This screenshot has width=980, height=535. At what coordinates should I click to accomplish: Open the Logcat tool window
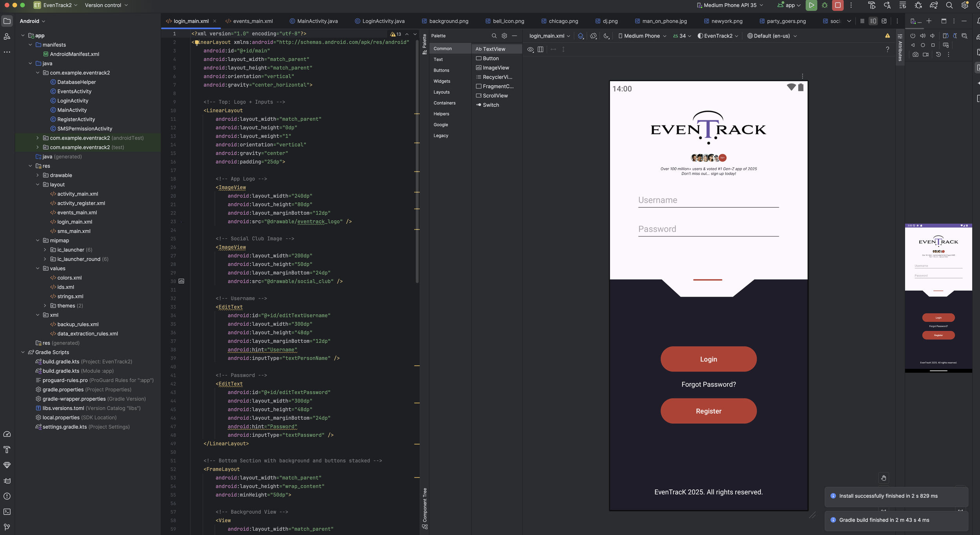(x=7, y=481)
